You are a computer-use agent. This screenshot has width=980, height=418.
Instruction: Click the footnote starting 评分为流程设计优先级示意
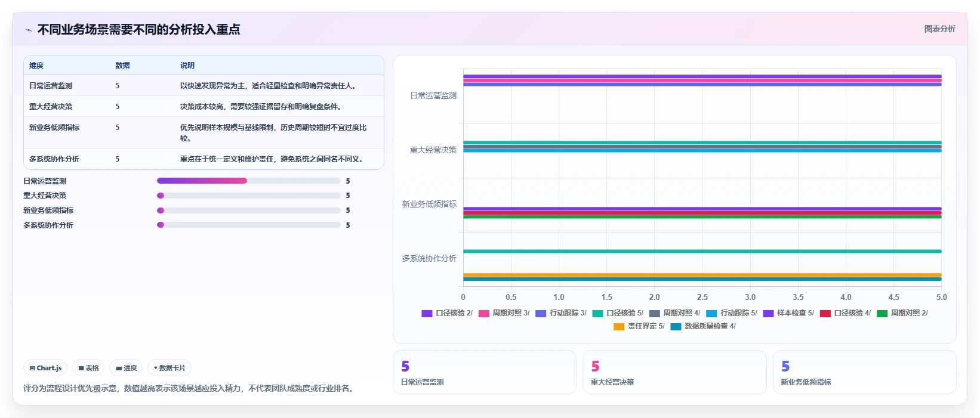190,388
